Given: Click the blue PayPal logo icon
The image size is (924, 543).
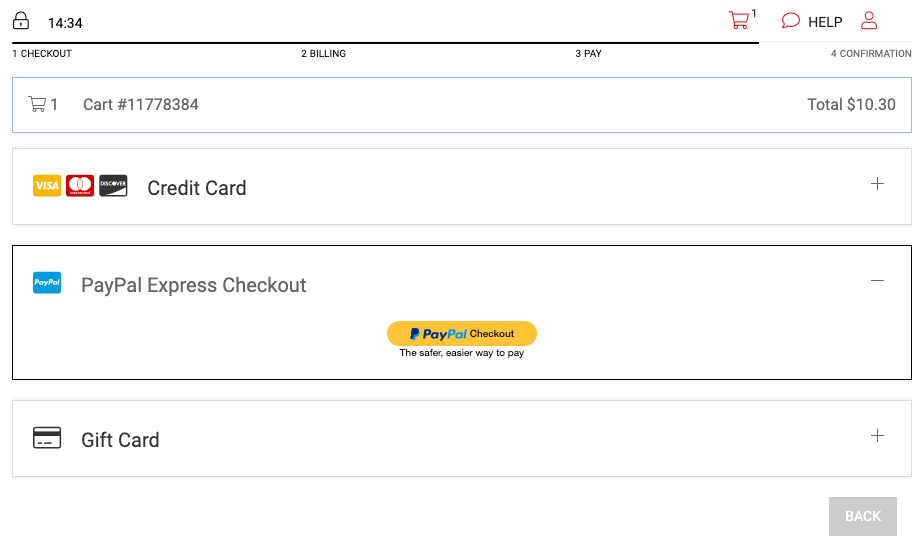Looking at the screenshot, I should 47,282.
